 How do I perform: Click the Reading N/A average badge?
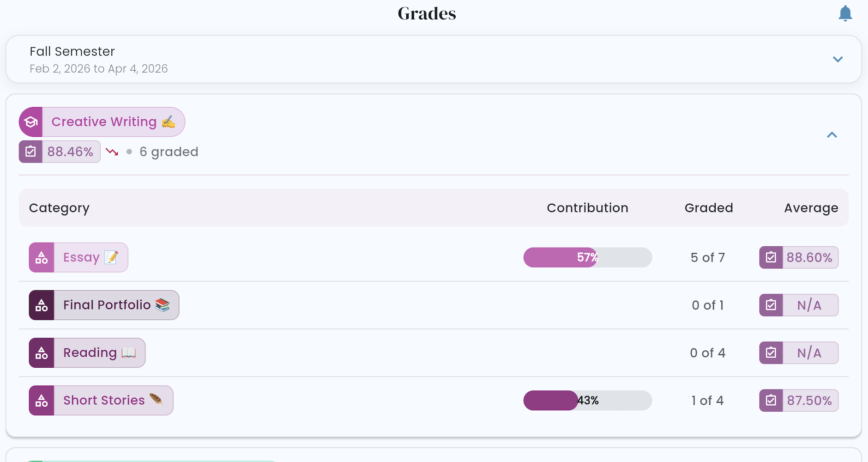click(799, 353)
